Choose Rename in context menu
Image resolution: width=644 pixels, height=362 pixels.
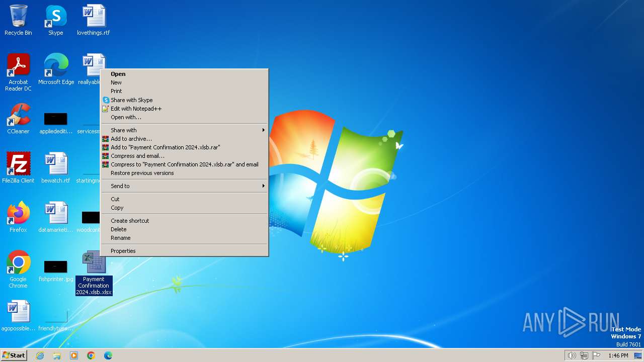tap(185, 238)
